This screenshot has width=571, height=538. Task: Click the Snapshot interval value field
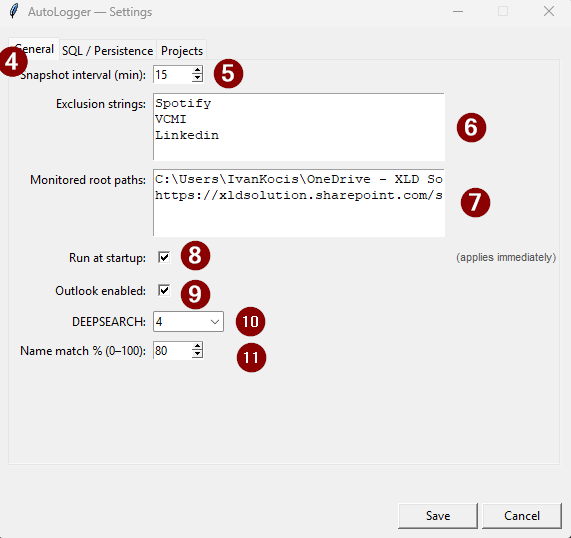173,74
